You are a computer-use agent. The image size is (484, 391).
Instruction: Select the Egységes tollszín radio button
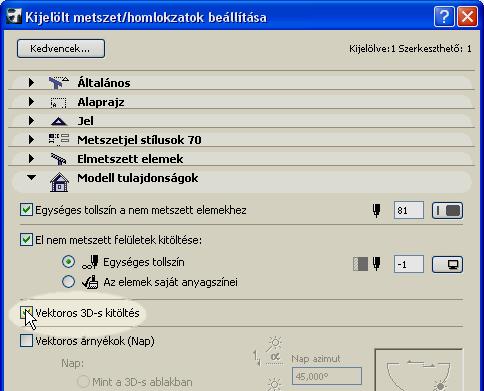pyautogui.click(x=68, y=262)
